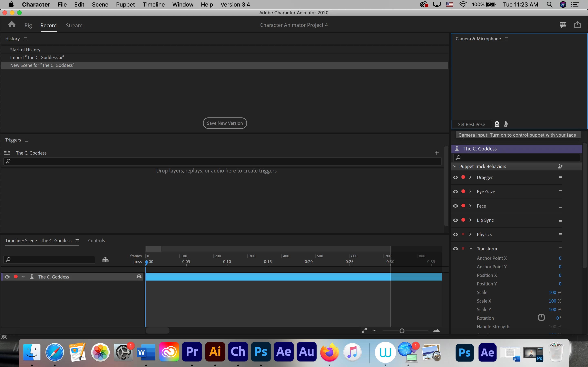Click the timeline zoom slider handle
This screenshot has height=367, width=588.
(402, 331)
